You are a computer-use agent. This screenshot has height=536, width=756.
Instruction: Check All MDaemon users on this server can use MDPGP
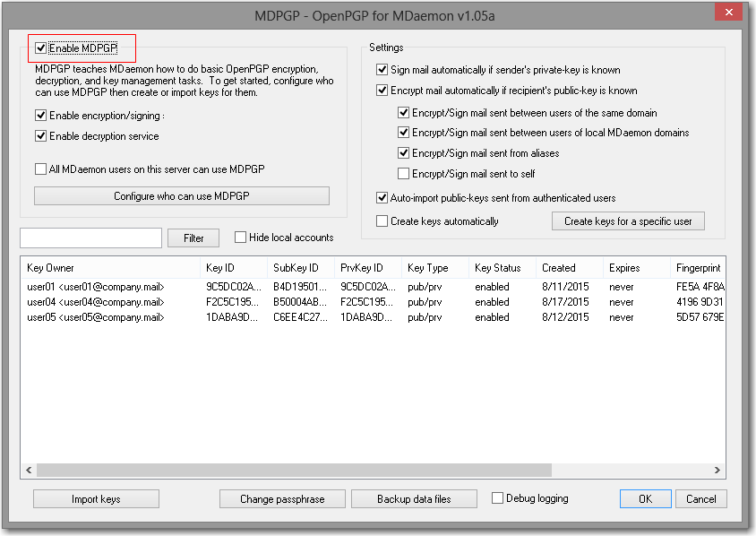pyautogui.click(x=40, y=169)
